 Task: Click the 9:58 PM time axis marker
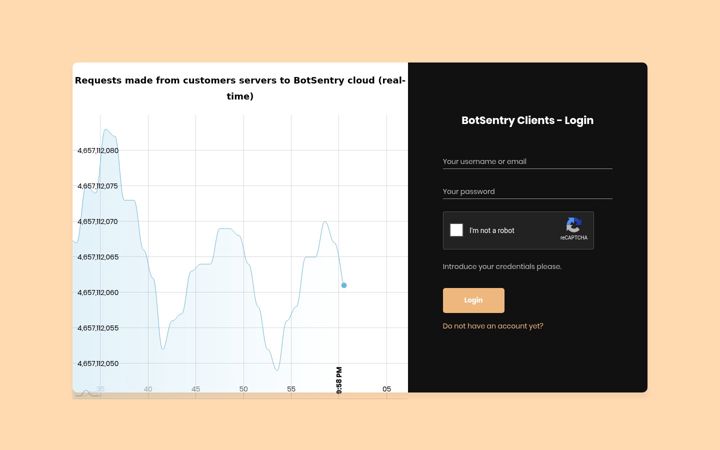coord(339,380)
